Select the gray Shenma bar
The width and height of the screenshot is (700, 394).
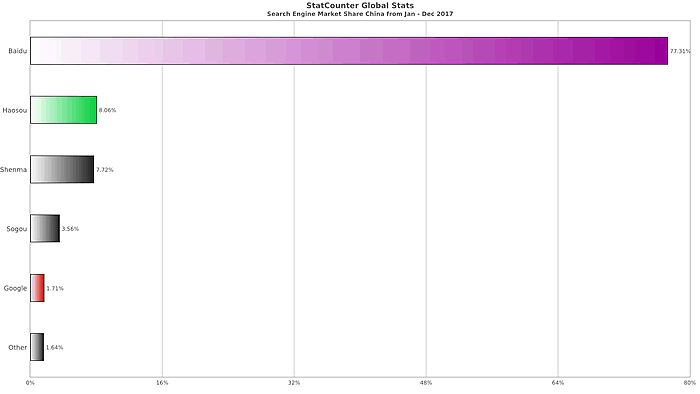[x=62, y=170]
